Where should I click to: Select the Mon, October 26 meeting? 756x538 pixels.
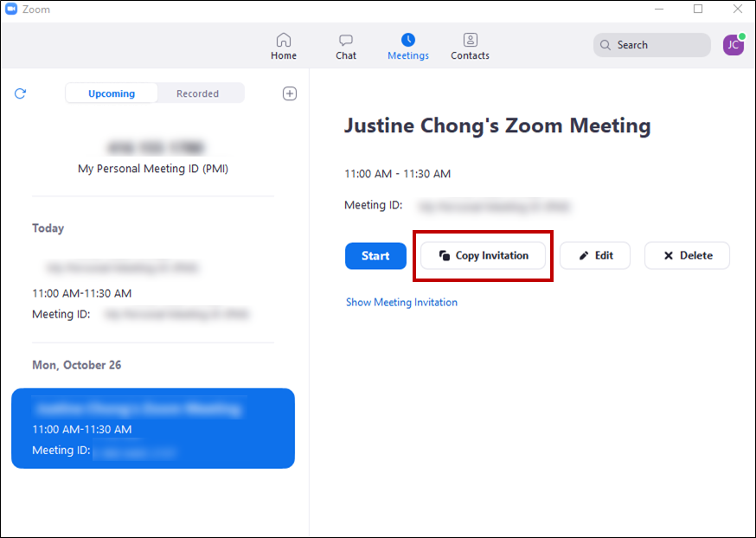pos(152,428)
